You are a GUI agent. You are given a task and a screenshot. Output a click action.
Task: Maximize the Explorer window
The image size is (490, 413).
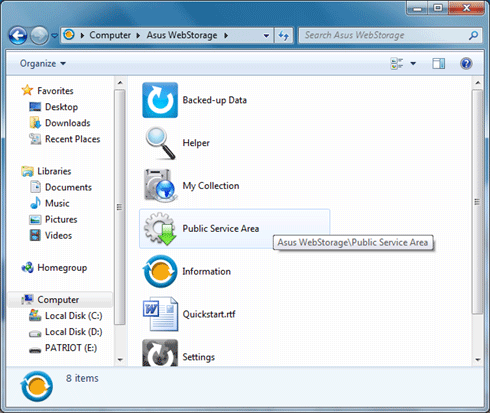pyautogui.click(x=438, y=8)
